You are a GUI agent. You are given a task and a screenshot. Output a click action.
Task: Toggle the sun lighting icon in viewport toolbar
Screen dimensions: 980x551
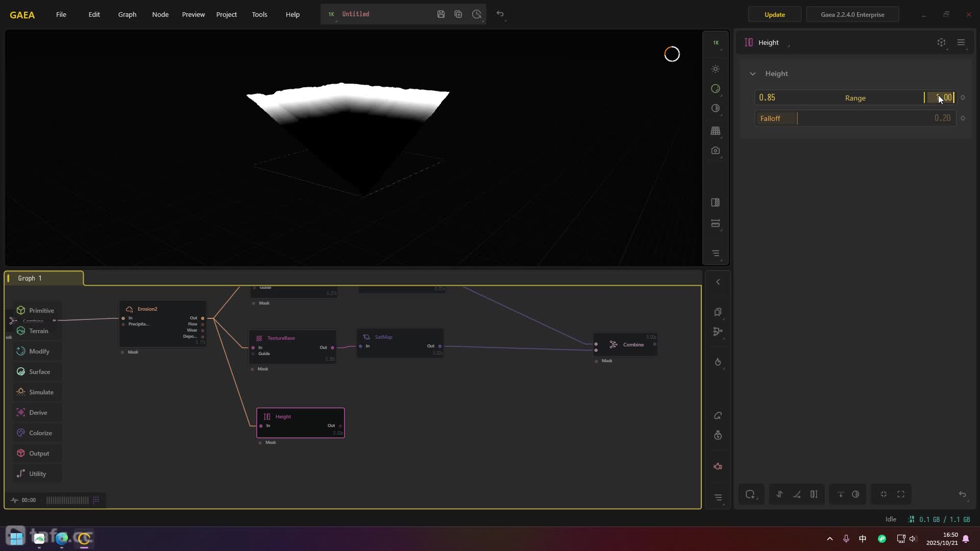[716, 69]
